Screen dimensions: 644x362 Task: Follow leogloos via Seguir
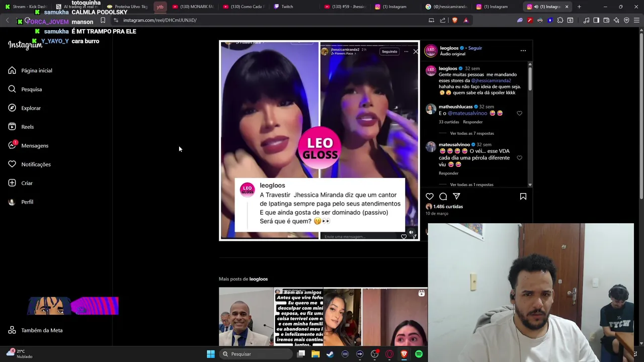475,48
